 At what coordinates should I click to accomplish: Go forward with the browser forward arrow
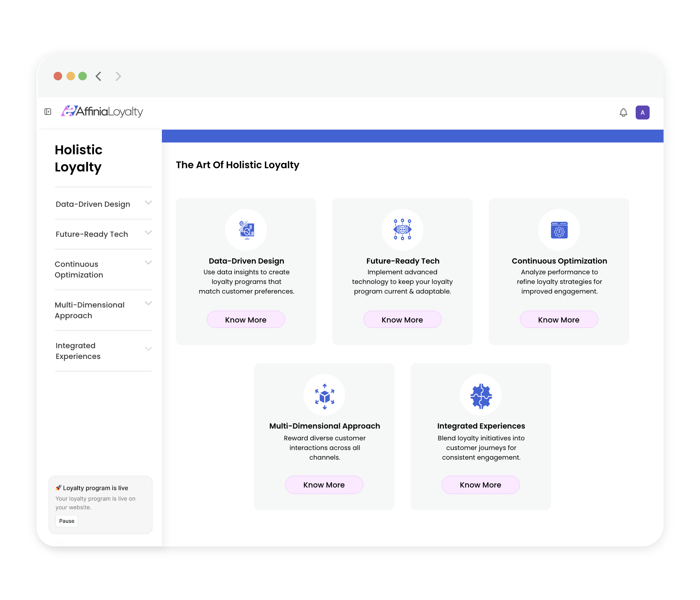(x=118, y=76)
